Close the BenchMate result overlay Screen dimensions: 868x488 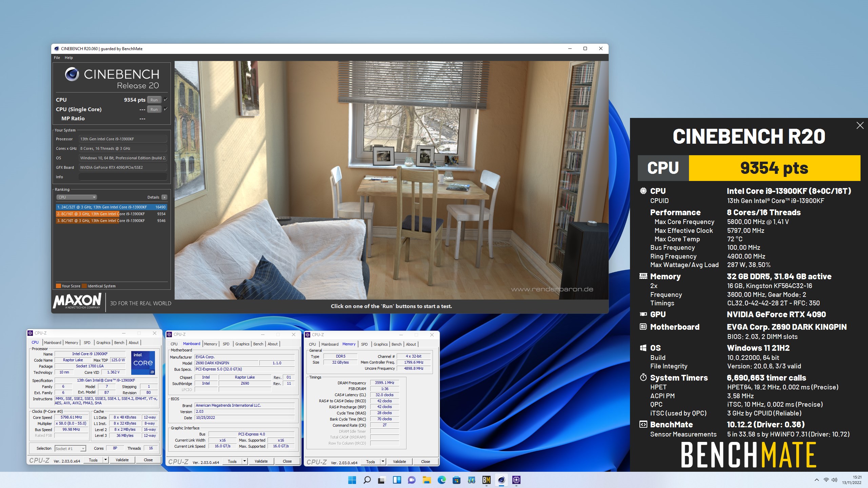860,125
